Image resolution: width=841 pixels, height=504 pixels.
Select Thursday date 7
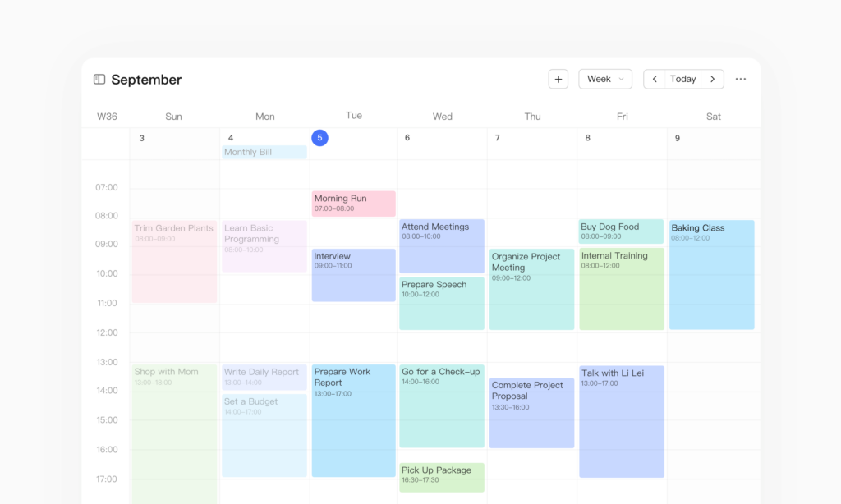point(497,138)
